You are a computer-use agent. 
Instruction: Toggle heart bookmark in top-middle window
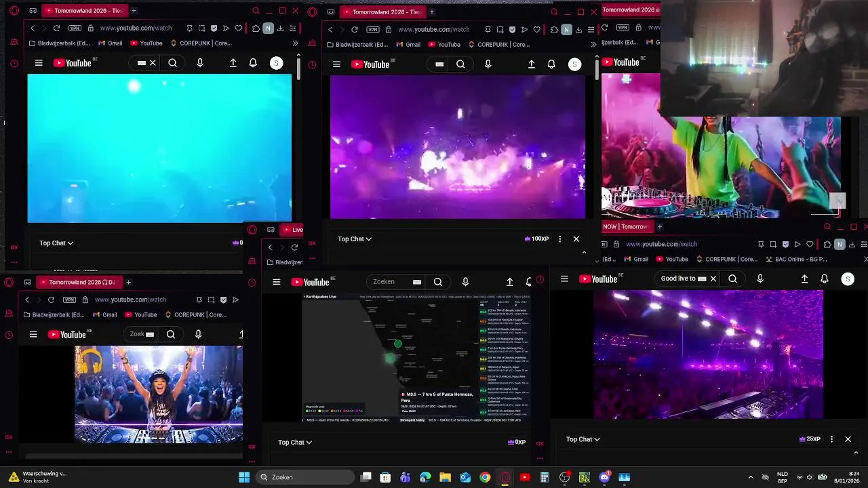pos(536,29)
